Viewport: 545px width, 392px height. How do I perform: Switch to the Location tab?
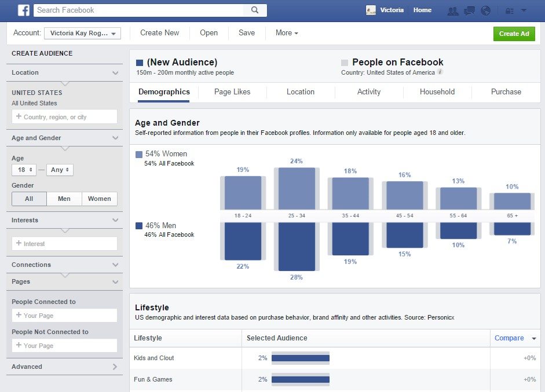301,92
